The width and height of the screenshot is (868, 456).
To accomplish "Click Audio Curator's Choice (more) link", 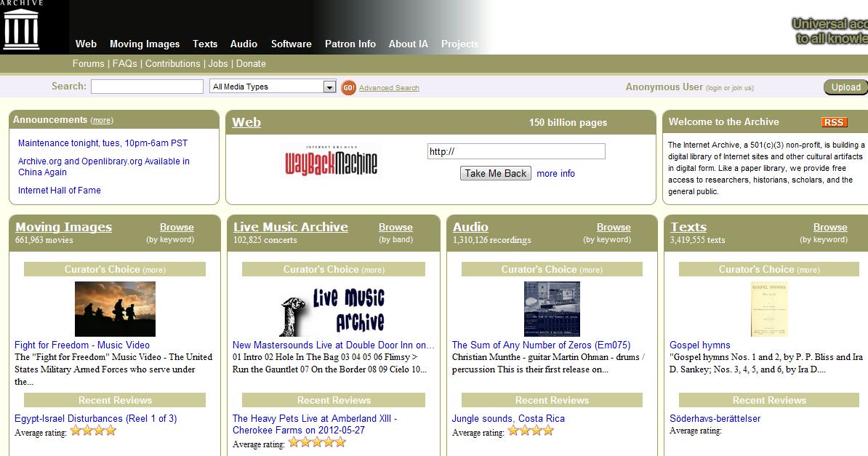I will point(590,270).
